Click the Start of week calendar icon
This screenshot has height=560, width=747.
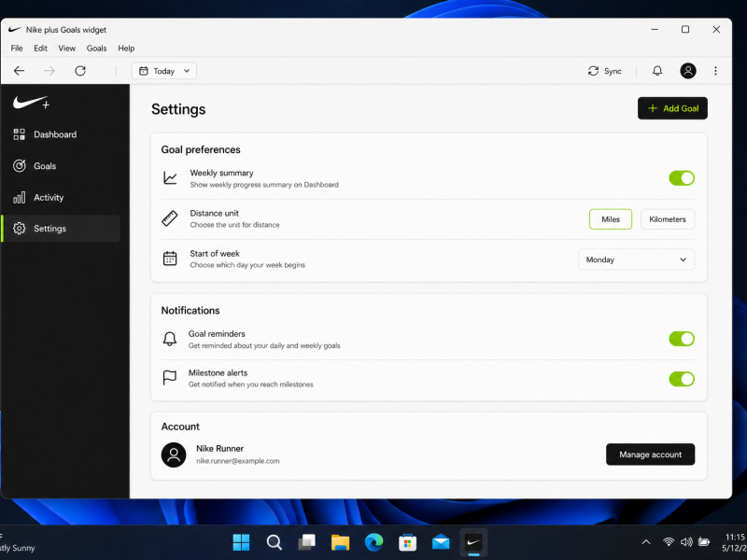point(170,259)
